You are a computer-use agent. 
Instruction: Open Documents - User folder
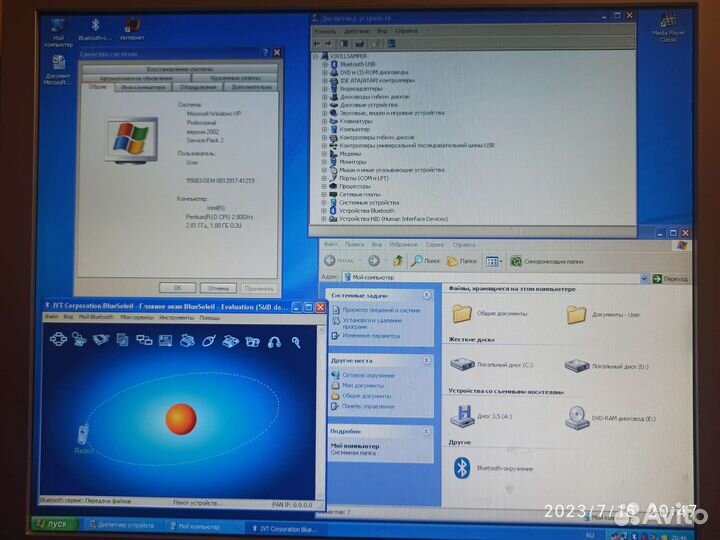pyautogui.click(x=602, y=315)
